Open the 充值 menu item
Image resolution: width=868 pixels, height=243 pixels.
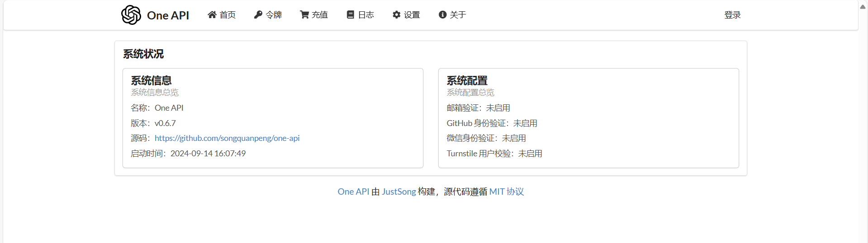click(314, 15)
